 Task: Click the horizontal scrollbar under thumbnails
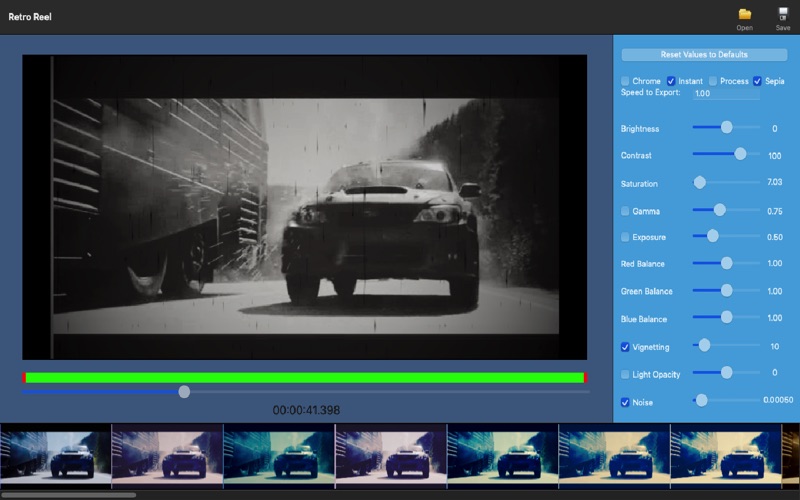click(68, 495)
